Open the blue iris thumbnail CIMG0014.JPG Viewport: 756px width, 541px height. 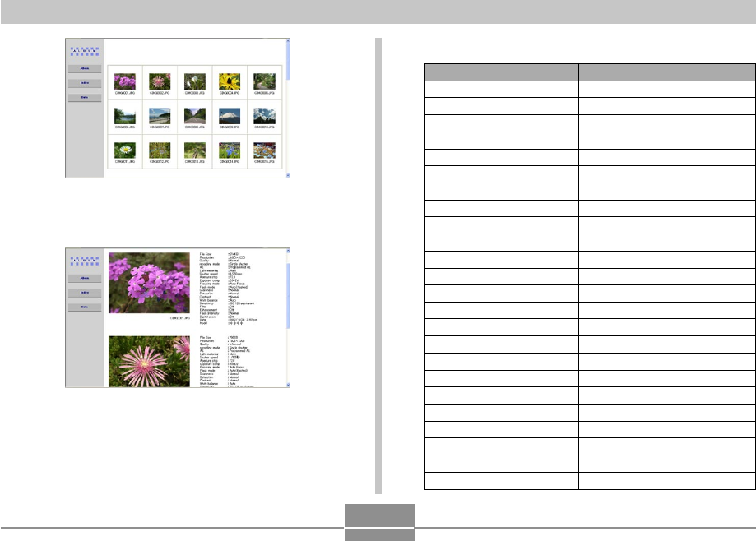[230, 150]
